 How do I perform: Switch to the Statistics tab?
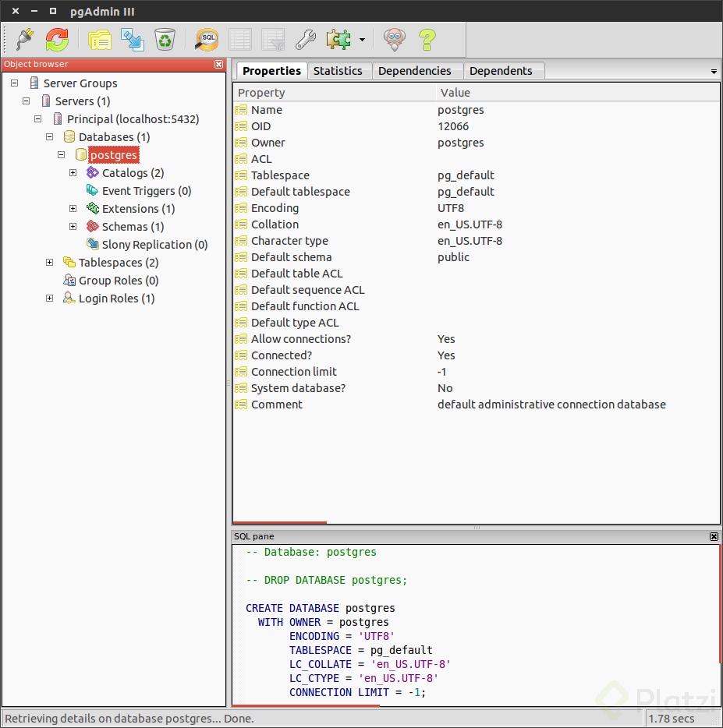[x=338, y=71]
